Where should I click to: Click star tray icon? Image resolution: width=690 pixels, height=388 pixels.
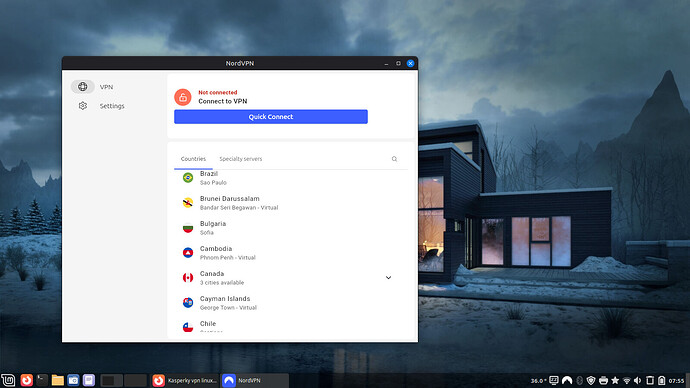coord(615,381)
